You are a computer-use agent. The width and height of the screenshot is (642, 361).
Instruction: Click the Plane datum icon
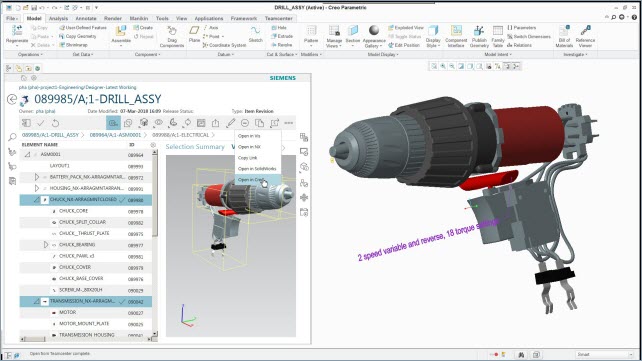pos(194,30)
